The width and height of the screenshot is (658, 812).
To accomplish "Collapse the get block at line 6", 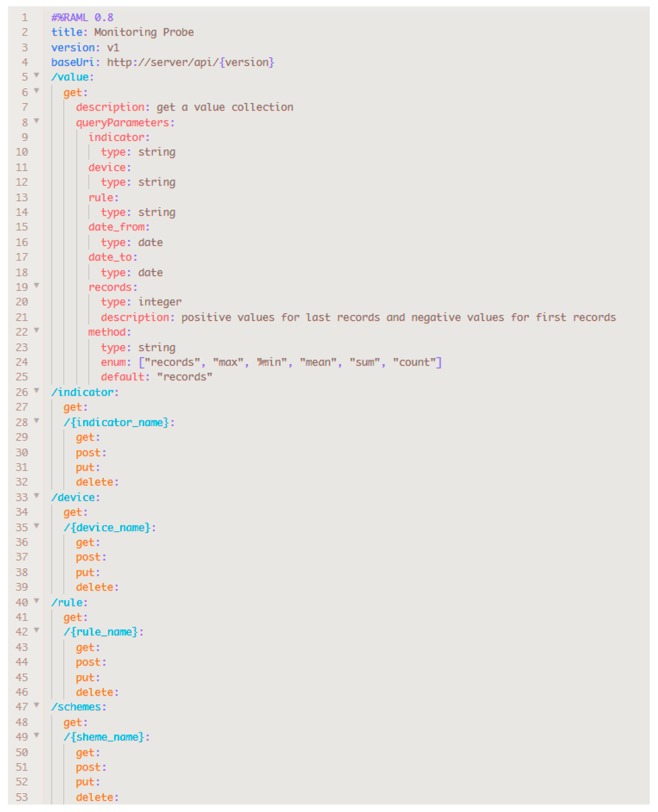I will 37,91.
